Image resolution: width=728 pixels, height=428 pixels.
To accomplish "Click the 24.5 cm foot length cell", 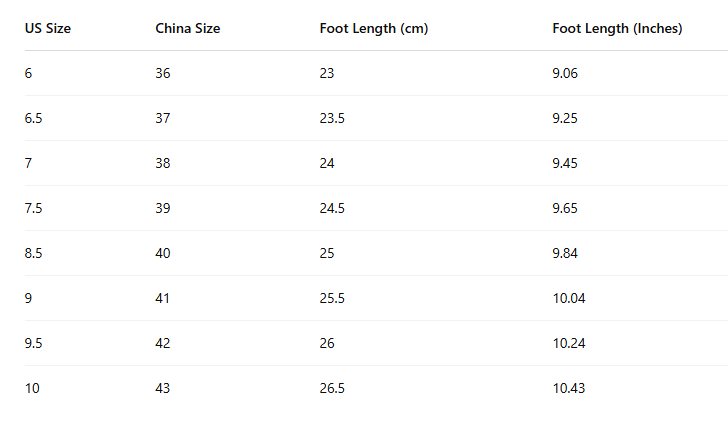I will point(332,208).
